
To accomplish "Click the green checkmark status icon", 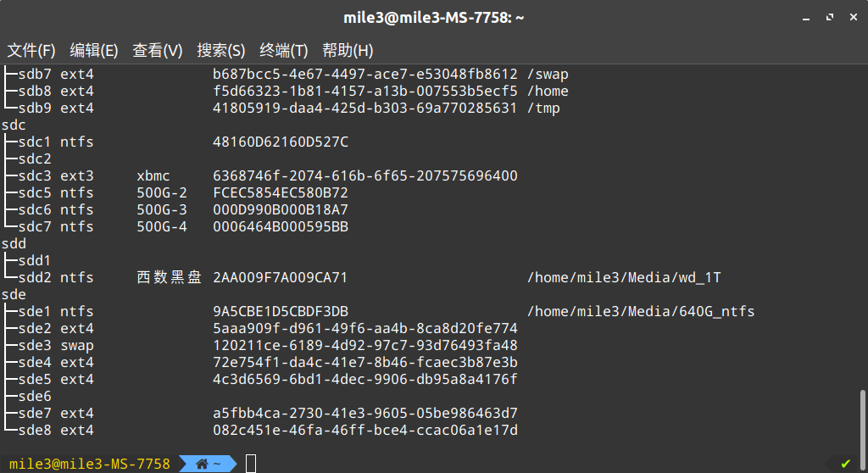I will (845, 464).
